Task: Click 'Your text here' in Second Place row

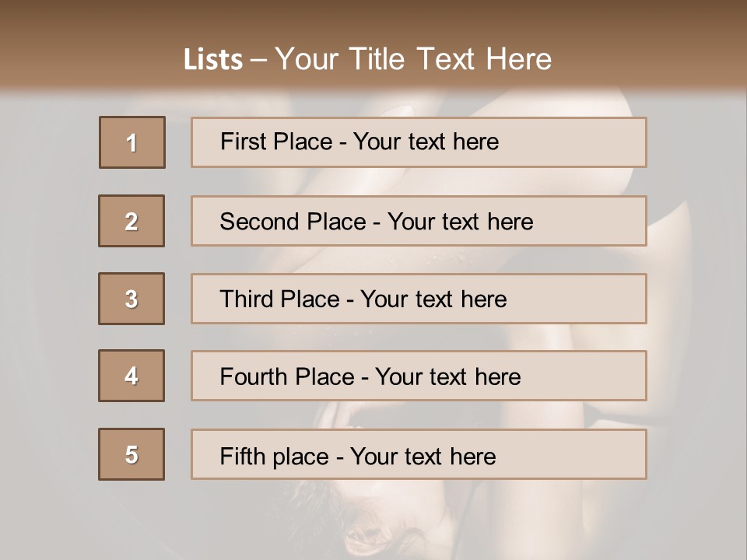Action: pos(460,222)
